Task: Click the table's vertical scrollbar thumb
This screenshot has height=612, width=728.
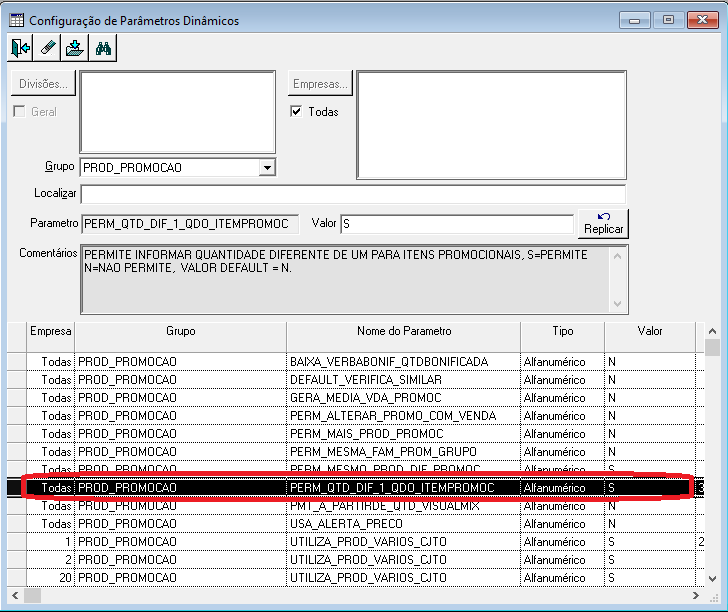Action: [x=713, y=347]
